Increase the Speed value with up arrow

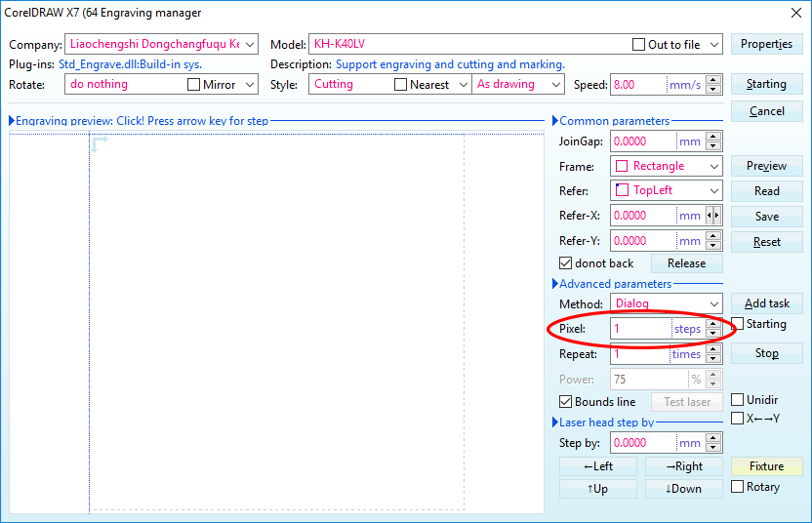pos(712,80)
